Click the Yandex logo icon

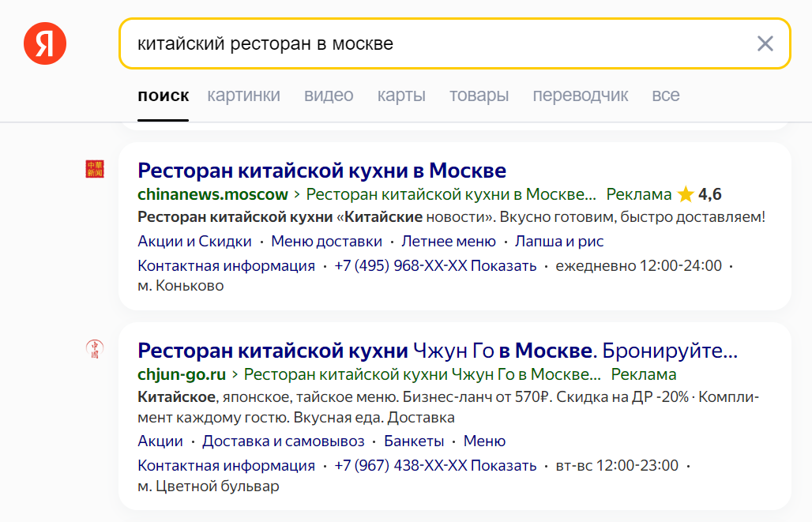coord(45,43)
